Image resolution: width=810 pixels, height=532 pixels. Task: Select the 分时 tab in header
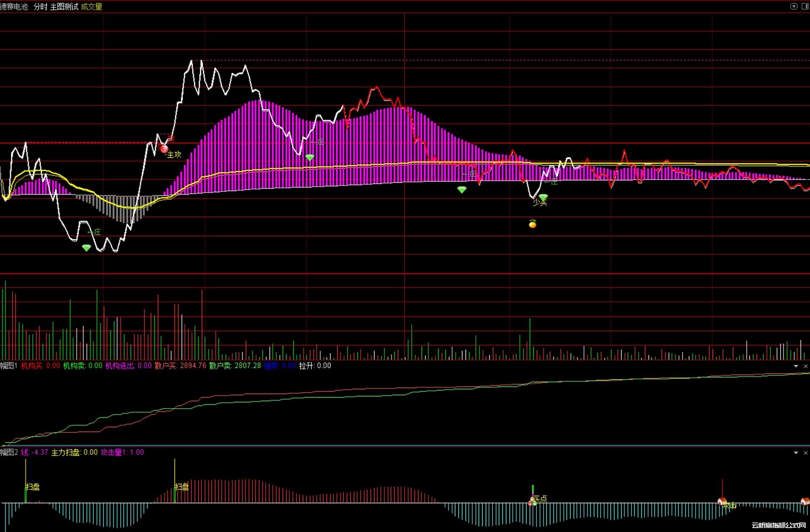pos(40,7)
